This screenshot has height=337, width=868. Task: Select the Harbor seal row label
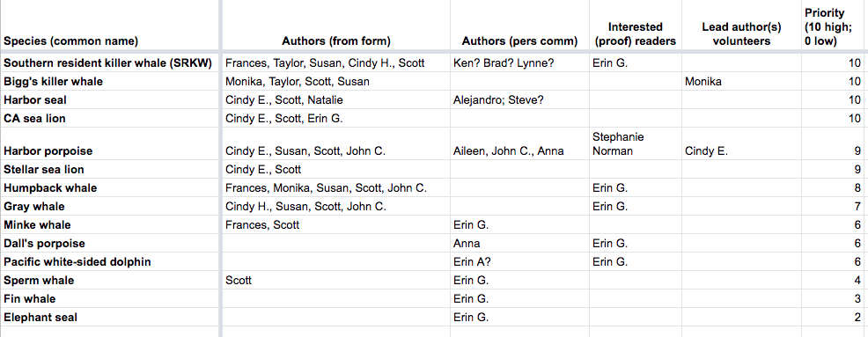[110, 100]
